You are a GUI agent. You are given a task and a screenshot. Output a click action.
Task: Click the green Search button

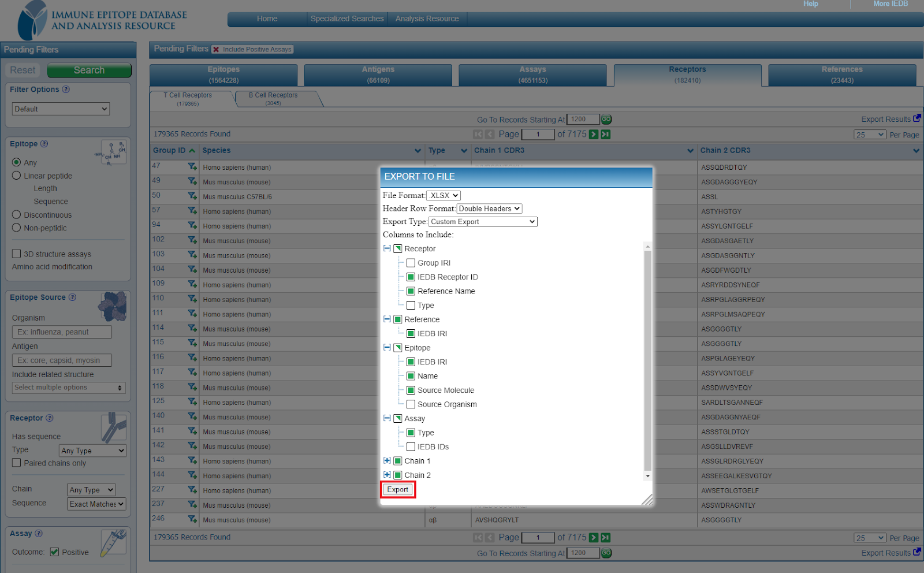click(89, 70)
